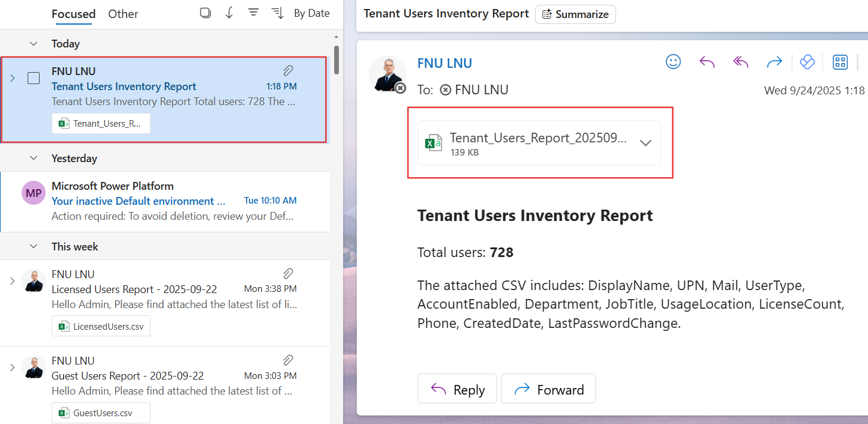Click the Reply All double-arrow icon

pyautogui.click(x=741, y=62)
